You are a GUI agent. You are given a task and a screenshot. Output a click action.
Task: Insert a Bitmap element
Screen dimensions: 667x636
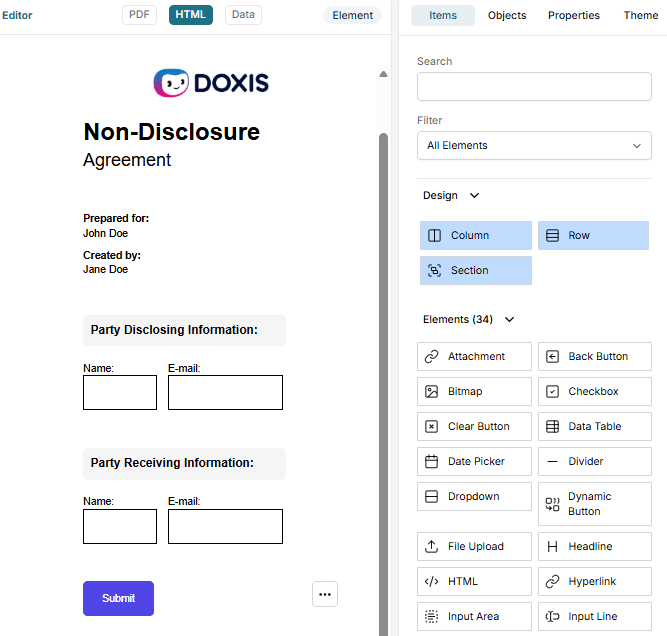coord(474,391)
